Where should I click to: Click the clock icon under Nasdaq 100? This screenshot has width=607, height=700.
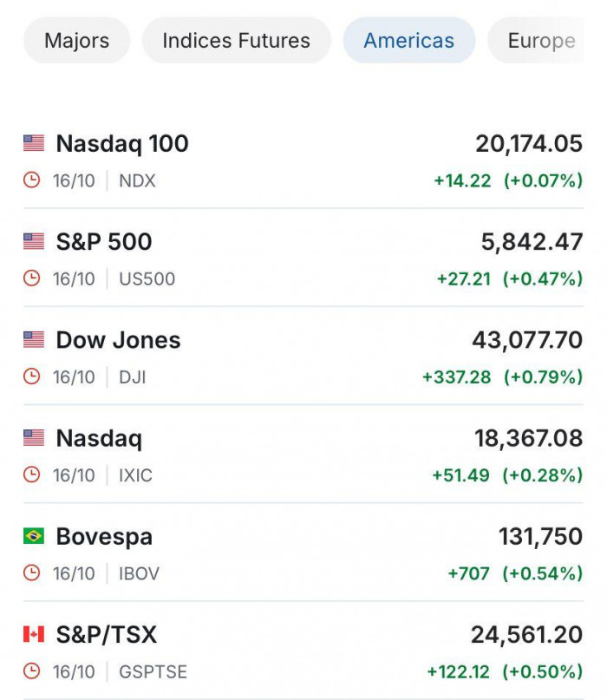(x=32, y=180)
